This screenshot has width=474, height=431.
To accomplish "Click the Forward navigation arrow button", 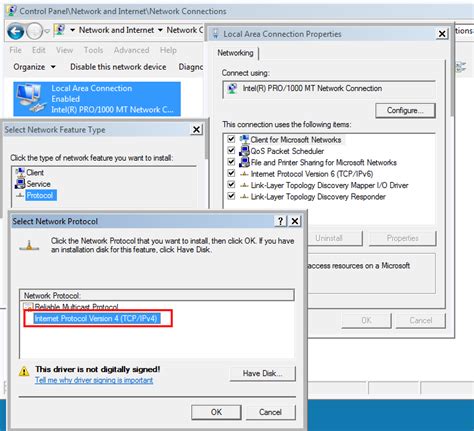I will tap(34, 31).
